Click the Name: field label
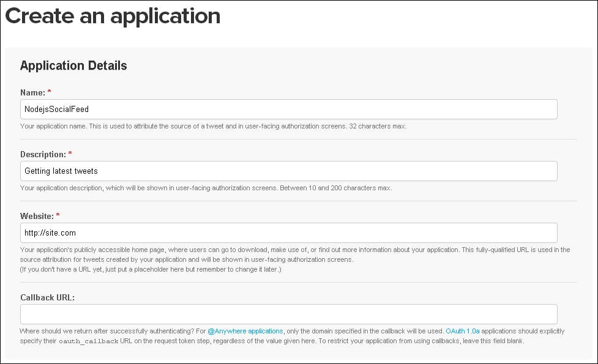This screenshot has height=364, width=598. pos(33,92)
